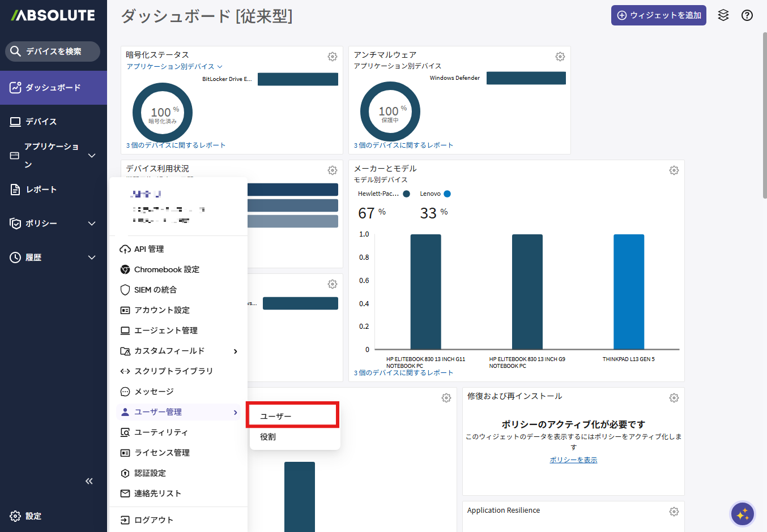The image size is (767, 532).
Task: Toggle the Hewlett-Packard legend dot
Action: point(406,194)
